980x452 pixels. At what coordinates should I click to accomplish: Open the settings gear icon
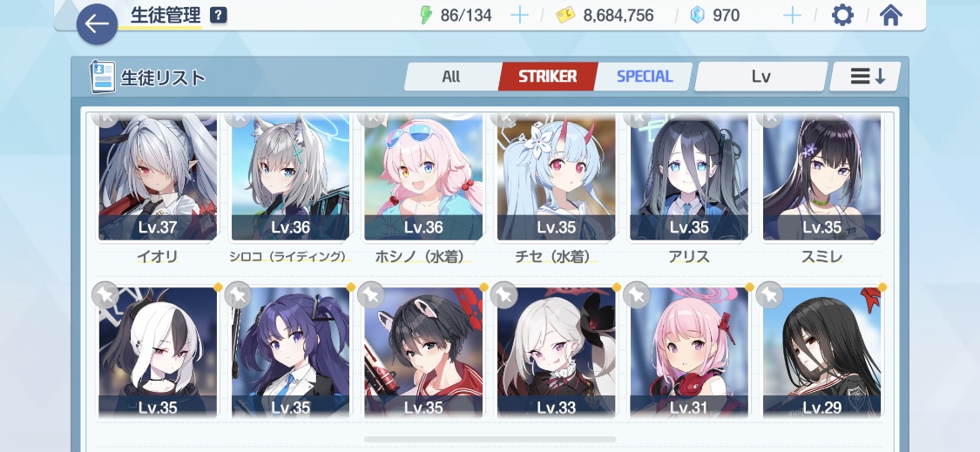(842, 15)
